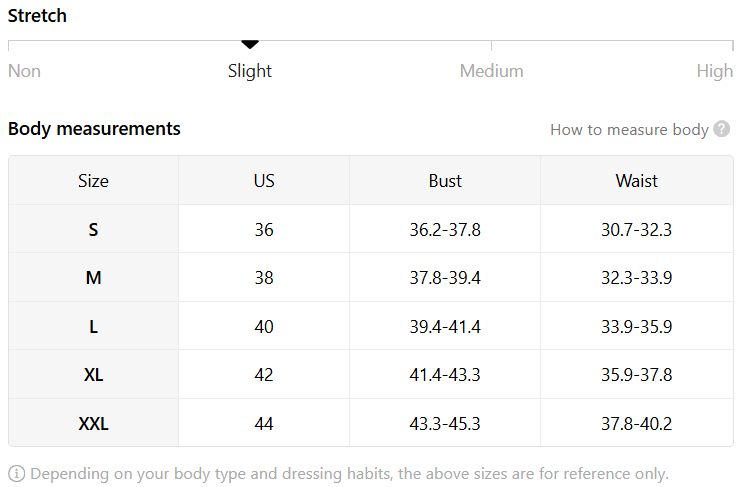The width and height of the screenshot is (744, 487).
Task: Click the info icon beside disclaimer
Action: (x=17, y=473)
